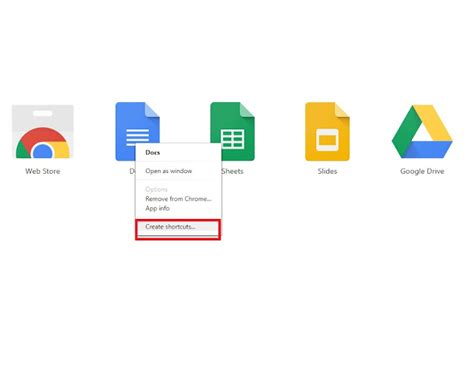This screenshot has height=372, width=474.
Task: Launch the Google Sheets app icon
Action: tap(233, 131)
